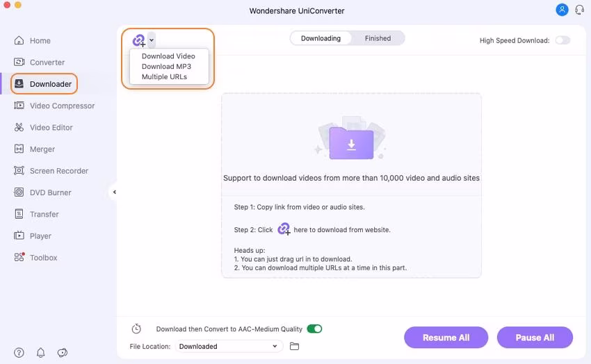The width and height of the screenshot is (591, 364).
Task: Choose Multiple URLs from menu
Action: [164, 77]
